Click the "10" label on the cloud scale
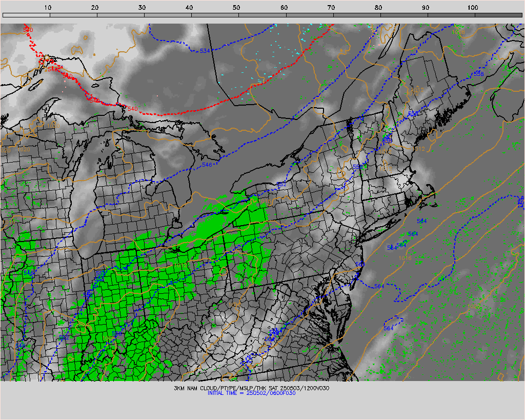Image resolution: width=525 pixels, height=420 pixels. 48,8
